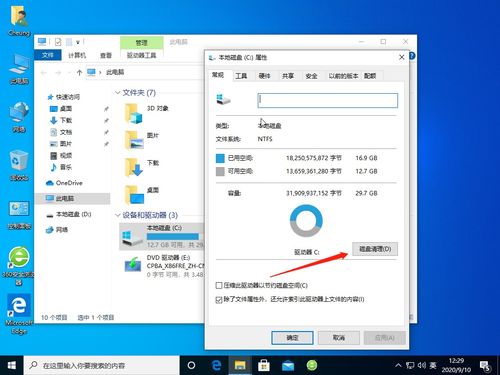Launch Microsoft Edge desktop shortcut
The width and height of the screenshot is (500, 375).
click(19, 306)
